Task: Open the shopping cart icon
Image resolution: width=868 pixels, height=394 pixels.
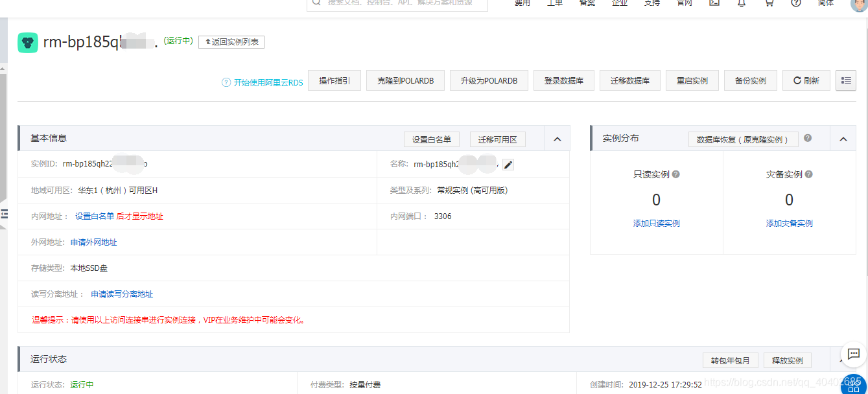Action: [x=769, y=3]
